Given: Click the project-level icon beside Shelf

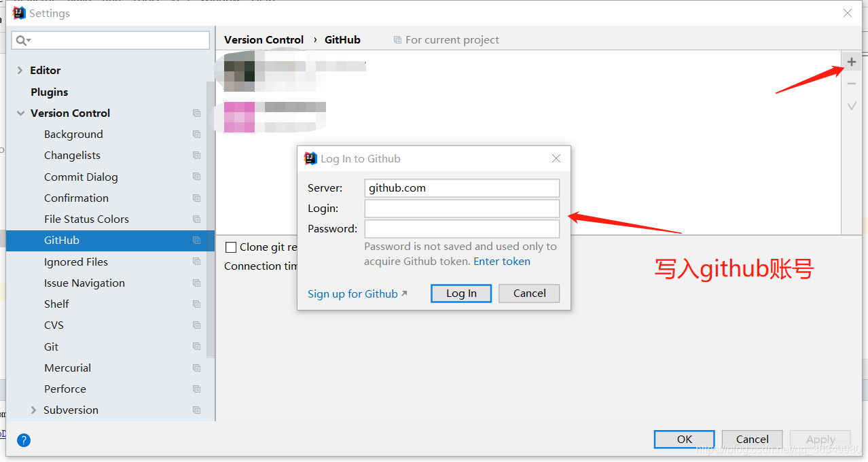Looking at the screenshot, I should (x=196, y=304).
